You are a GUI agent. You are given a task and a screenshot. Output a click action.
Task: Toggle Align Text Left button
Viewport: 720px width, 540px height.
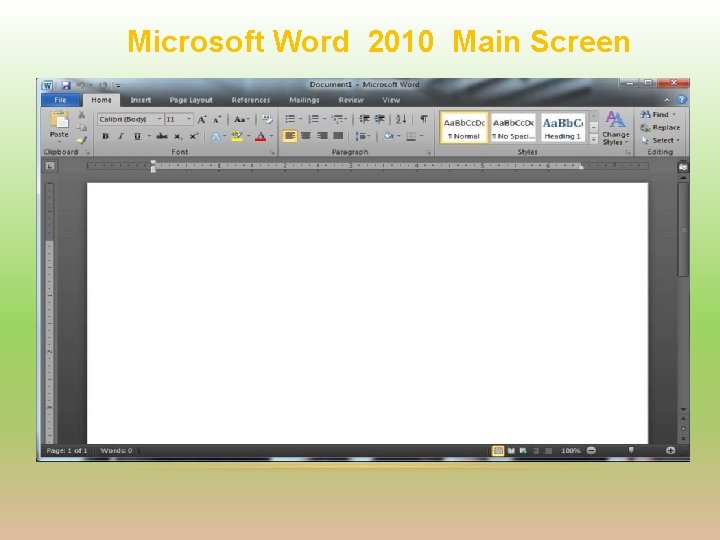pyautogui.click(x=289, y=136)
